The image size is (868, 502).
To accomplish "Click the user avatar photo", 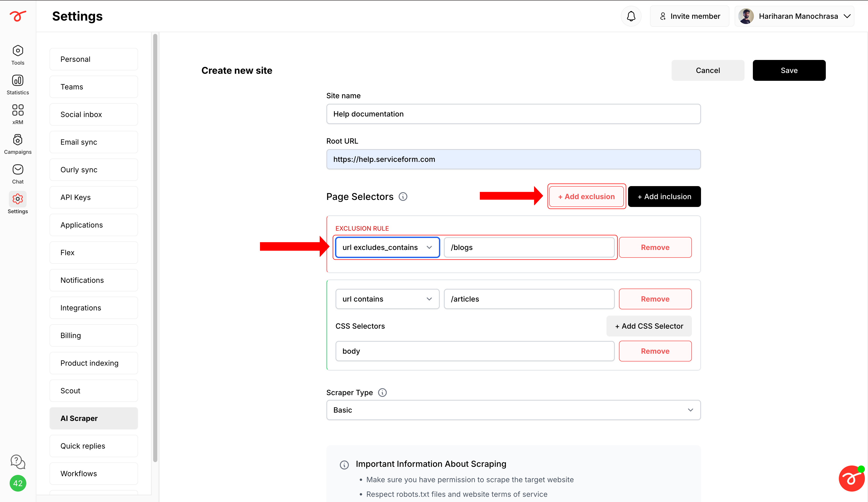I will point(746,16).
